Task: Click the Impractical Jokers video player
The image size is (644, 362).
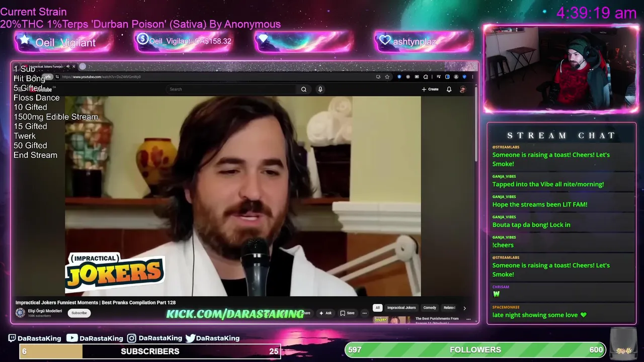Action: (243, 196)
